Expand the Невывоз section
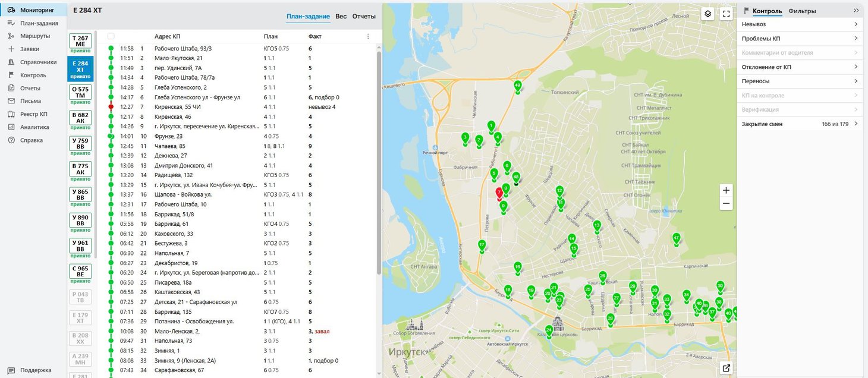Image resolution: width=868 pixels, height=378 pixels. pyautogui.click(x=800, y=24)
